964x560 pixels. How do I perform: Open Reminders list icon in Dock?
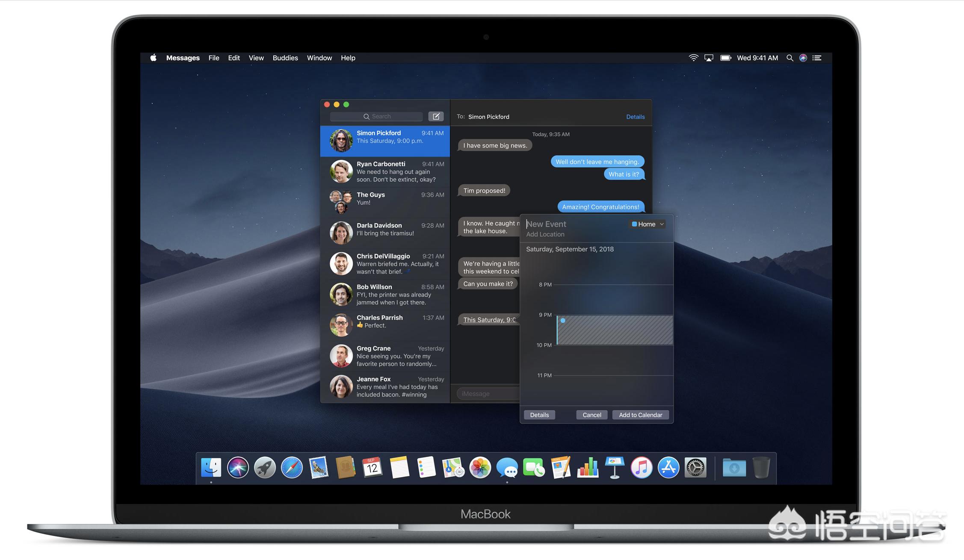[426, 467]
